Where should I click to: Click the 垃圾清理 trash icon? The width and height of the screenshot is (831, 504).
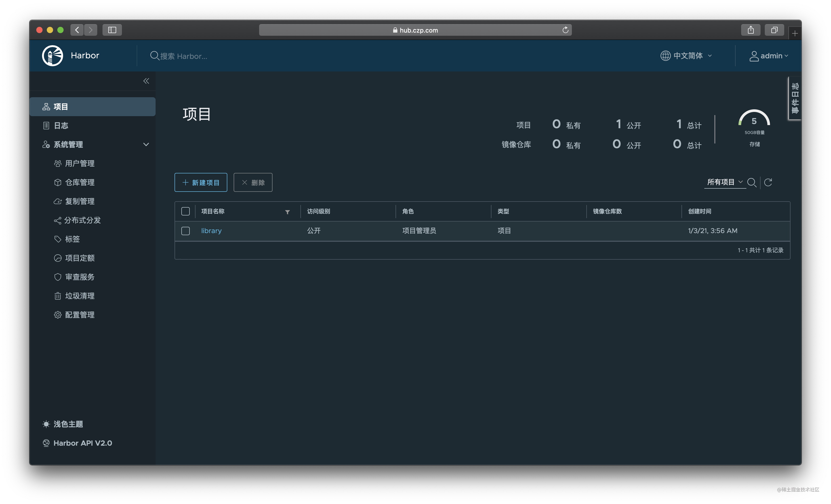[x=58, y=296]
